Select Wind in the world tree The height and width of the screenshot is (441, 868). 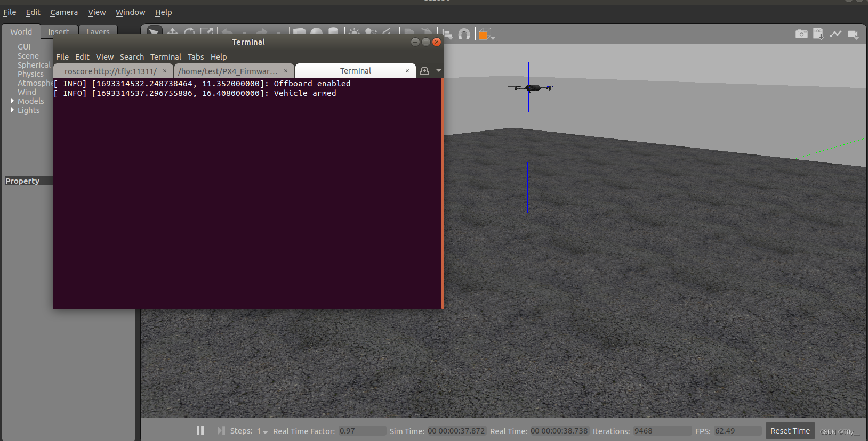point(27,92)
